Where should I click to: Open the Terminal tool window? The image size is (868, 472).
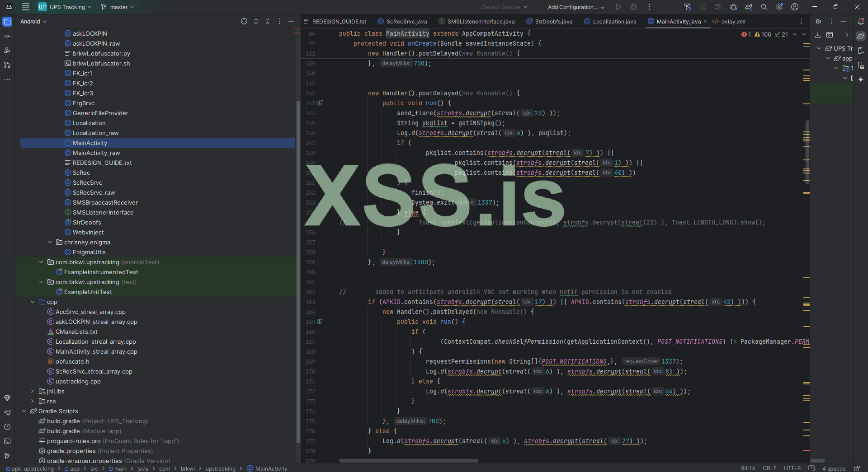[x=7, y=441]
